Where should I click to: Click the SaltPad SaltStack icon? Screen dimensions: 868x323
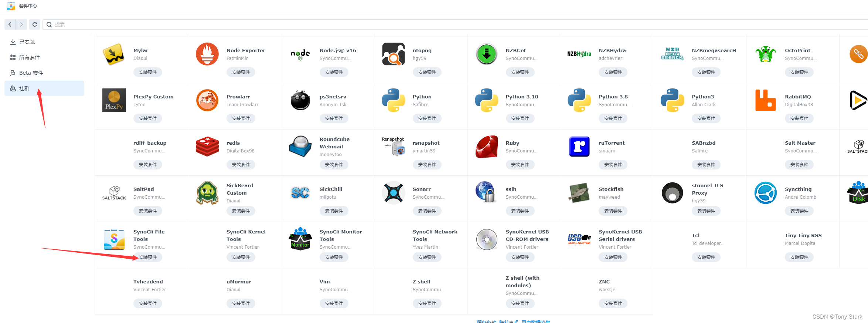[x=114, y=193]
